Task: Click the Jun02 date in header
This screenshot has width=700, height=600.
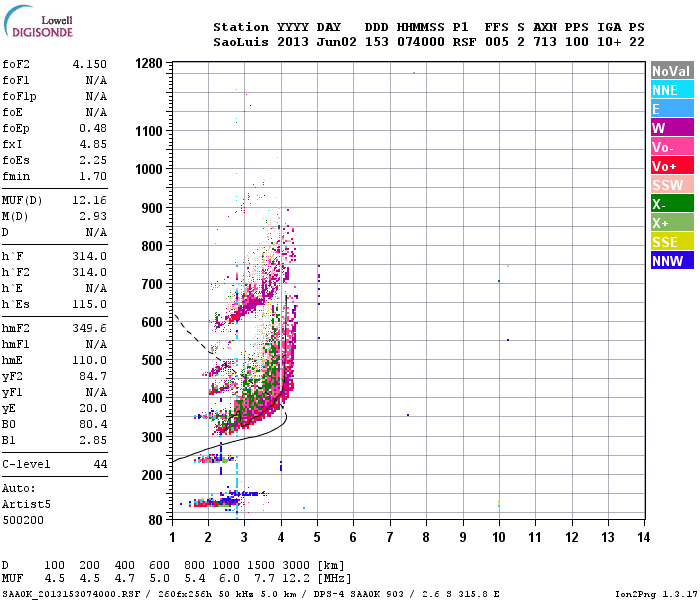Action: pyautogui.click(x=337, y=42)
